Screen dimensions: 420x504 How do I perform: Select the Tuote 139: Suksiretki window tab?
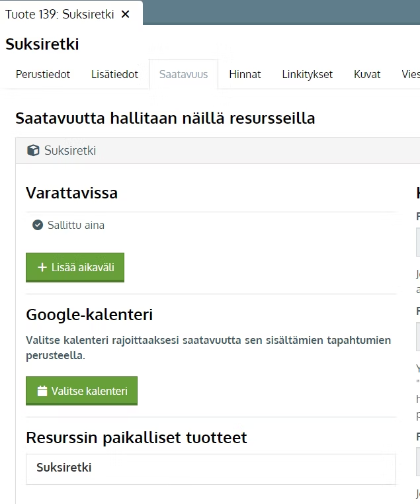60,14
